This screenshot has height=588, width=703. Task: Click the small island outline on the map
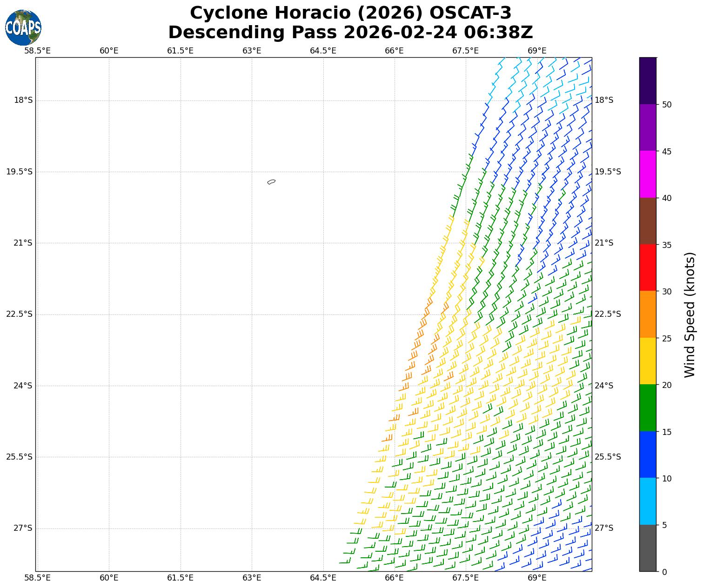point(271,182)
